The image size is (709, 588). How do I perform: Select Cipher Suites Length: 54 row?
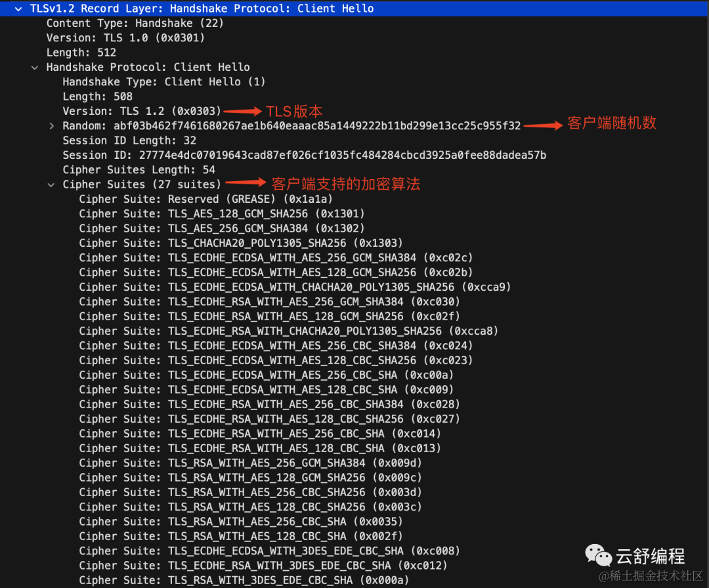point(139,170)
